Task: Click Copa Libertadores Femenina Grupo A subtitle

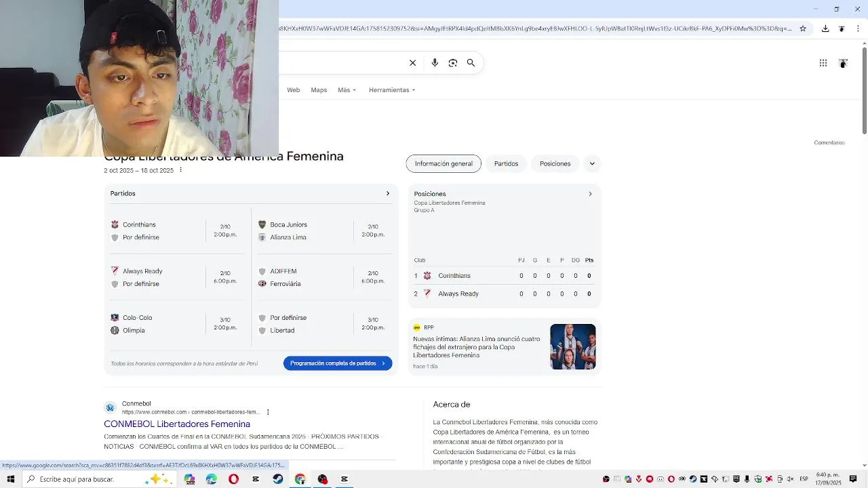Action: click(450, 206)
